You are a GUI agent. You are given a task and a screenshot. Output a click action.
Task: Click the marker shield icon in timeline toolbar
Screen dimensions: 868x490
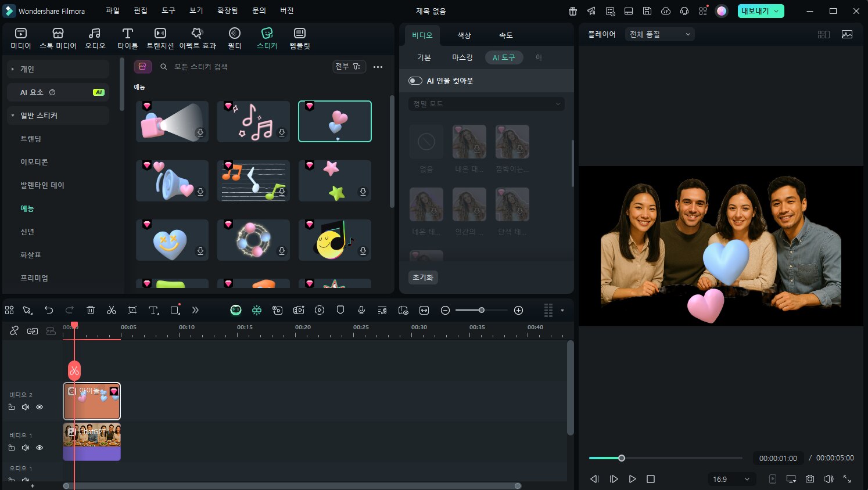pyautogui.click(x=340, y=310)
